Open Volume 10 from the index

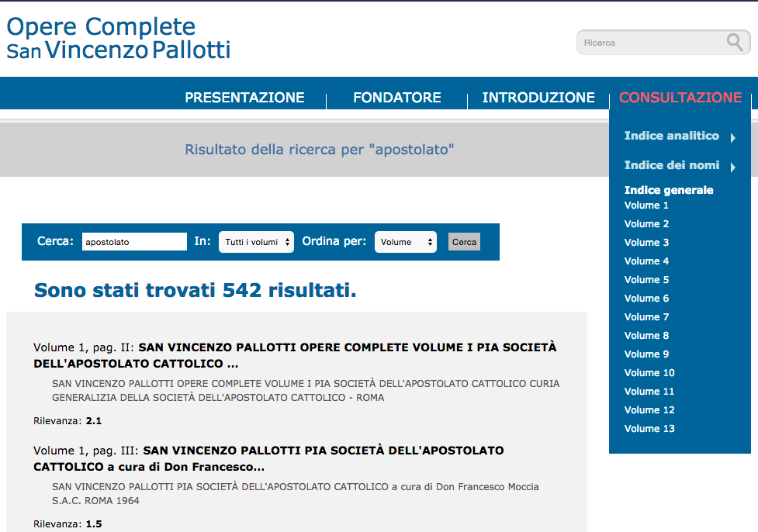coord(649,372)
